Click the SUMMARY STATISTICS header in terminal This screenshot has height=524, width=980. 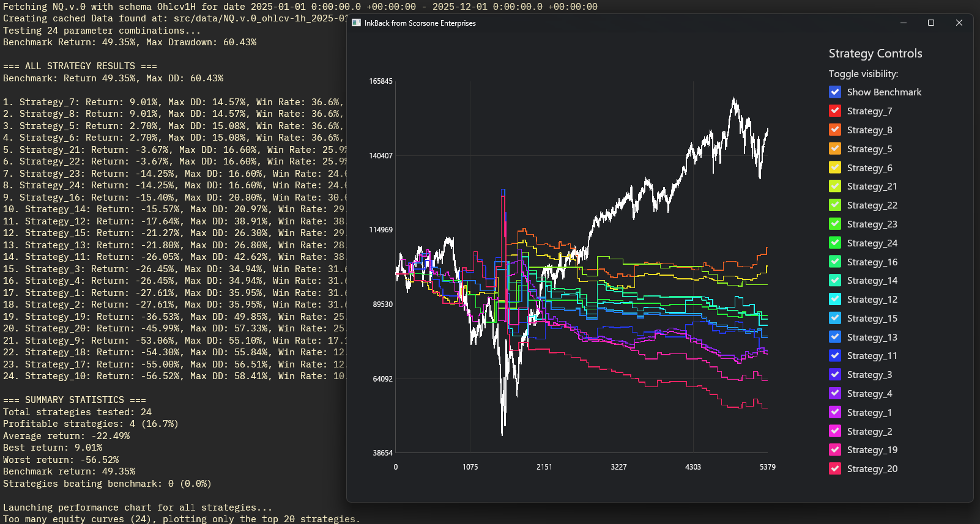75,400
